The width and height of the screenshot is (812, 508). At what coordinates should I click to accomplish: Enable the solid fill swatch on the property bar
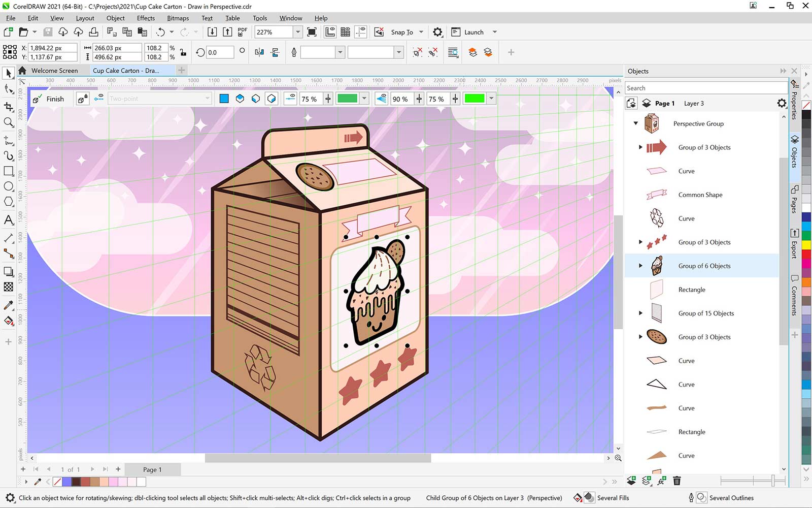223,98
